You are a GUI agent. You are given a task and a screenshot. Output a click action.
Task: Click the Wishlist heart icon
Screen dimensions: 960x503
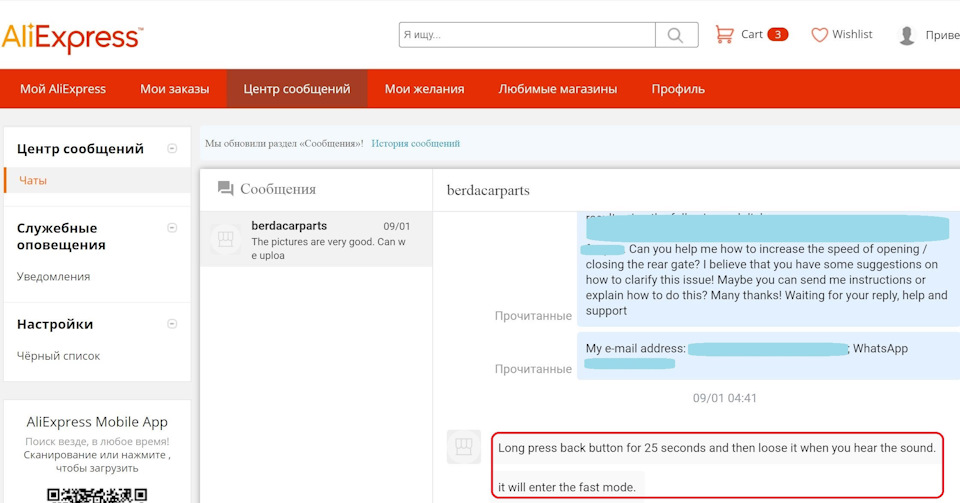[819, 35]
